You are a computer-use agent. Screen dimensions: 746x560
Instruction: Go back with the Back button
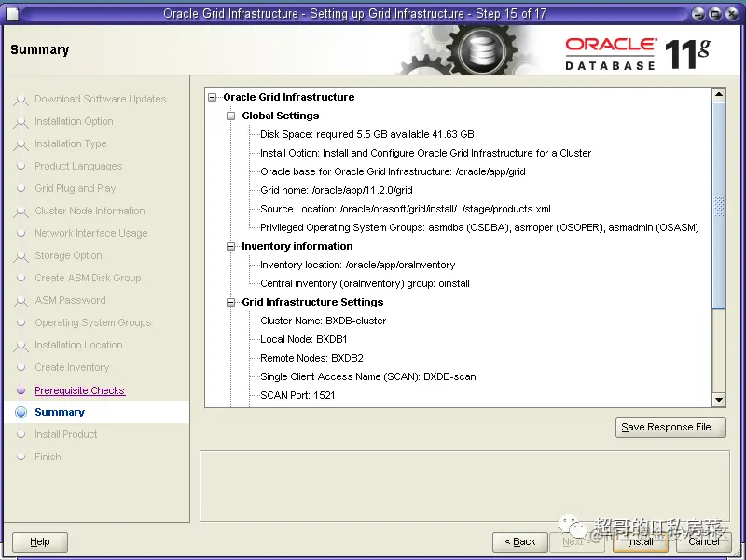(520, 542)
